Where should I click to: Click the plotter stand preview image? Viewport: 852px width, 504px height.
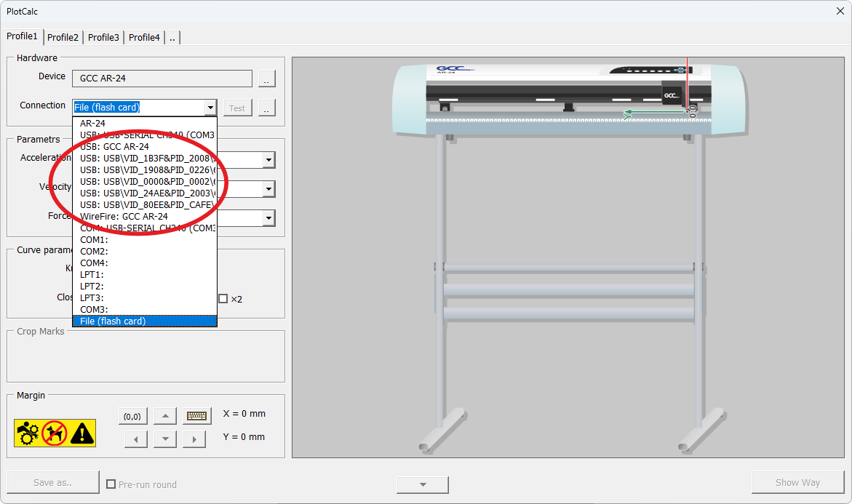[569, 257]
